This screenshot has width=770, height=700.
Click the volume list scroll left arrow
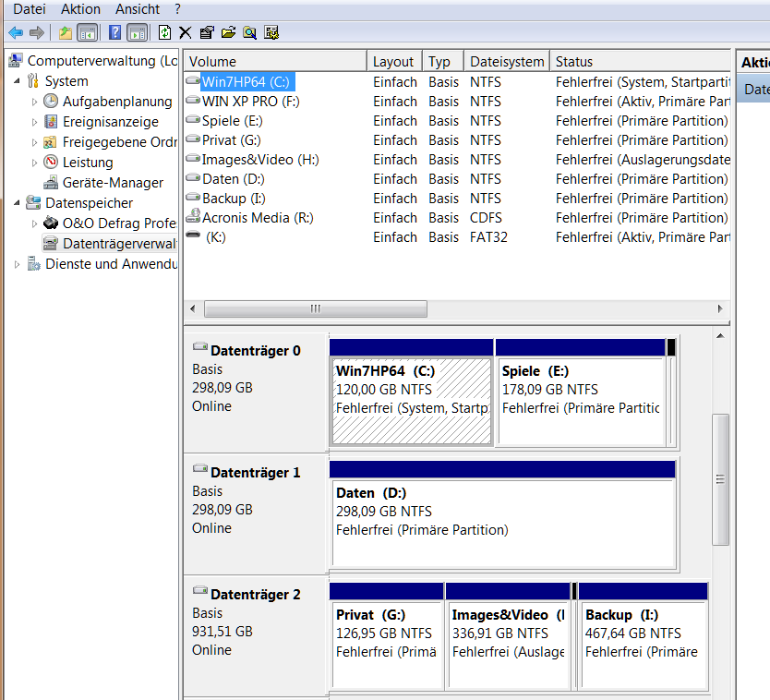pyautogui.click(x=192, y=309)
